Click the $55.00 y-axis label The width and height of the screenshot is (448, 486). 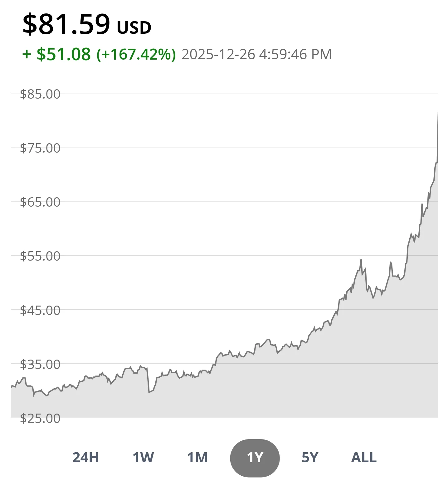point(40,256)
